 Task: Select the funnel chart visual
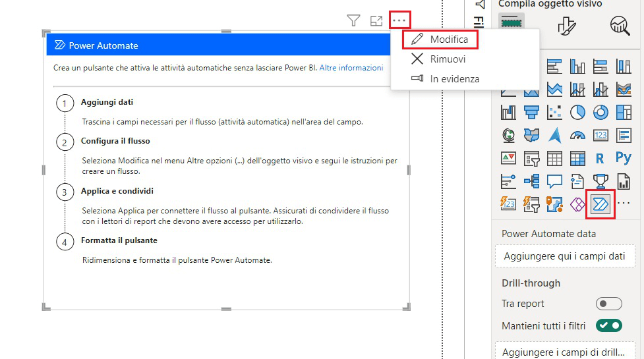coord(531,113)
